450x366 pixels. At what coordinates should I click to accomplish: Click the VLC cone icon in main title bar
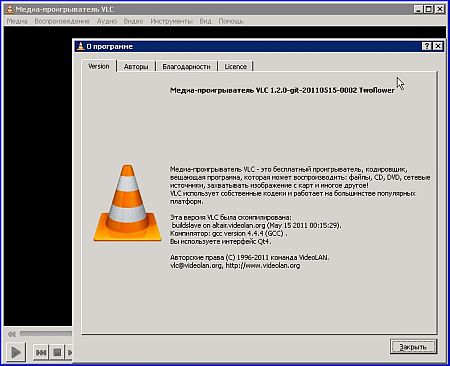tap(10, 9)
